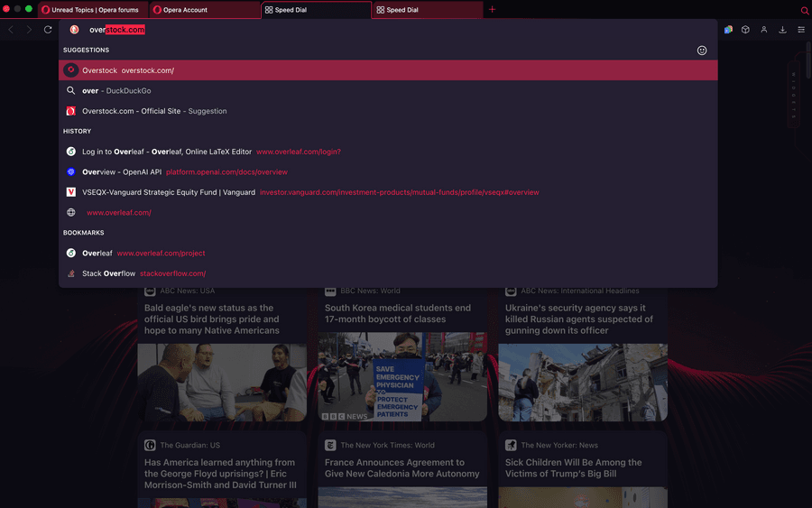Open Overview - OpenAI API history entry
Viewport: 812px width, 508px height.
(x=388, y=172)
